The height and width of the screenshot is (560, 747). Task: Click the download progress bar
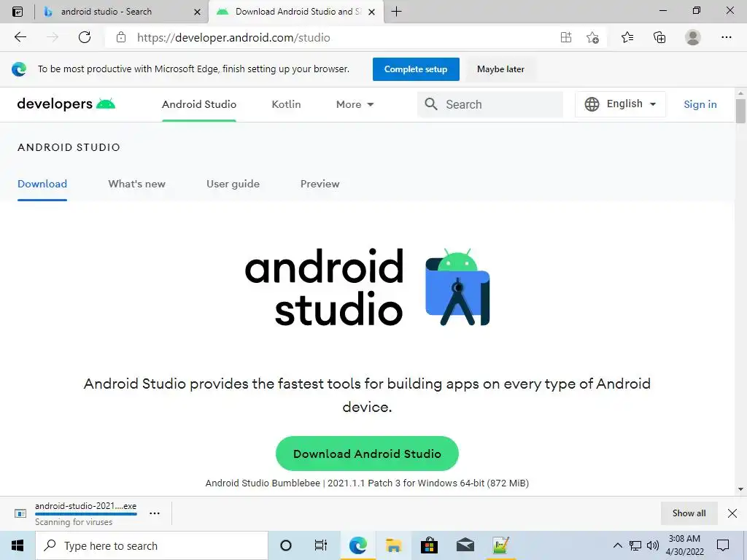[x=86, y=514]
